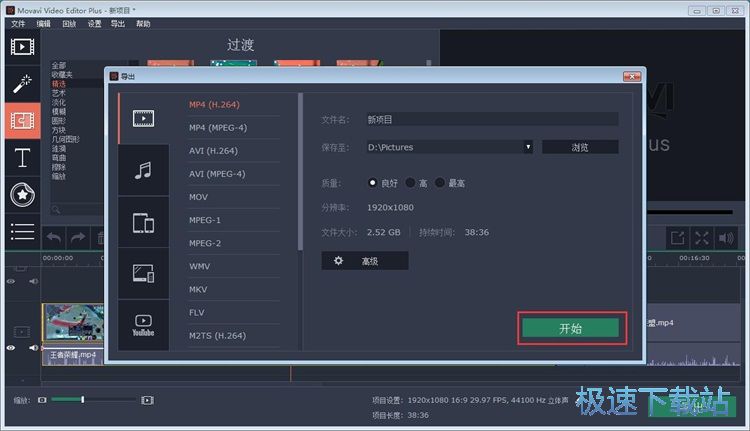Select audio export category in dialog
The image size is (750, 431).
143,170
